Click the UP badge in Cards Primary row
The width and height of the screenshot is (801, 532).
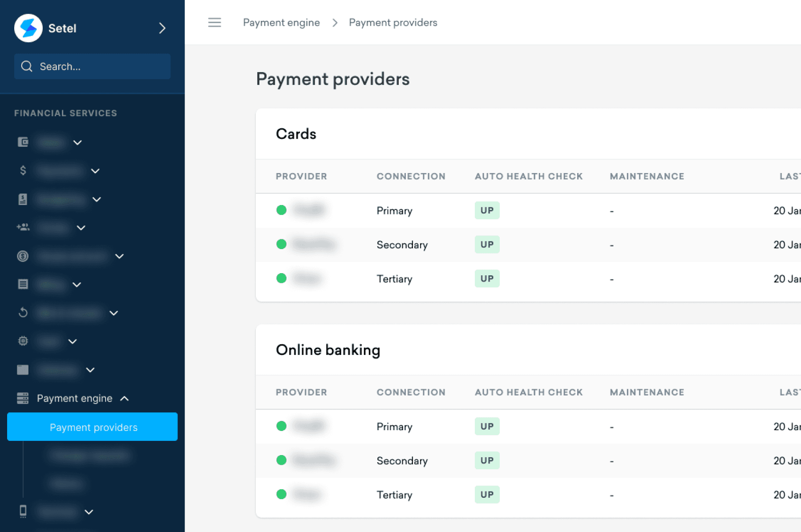pyautogui.click(x=487, y=210)
